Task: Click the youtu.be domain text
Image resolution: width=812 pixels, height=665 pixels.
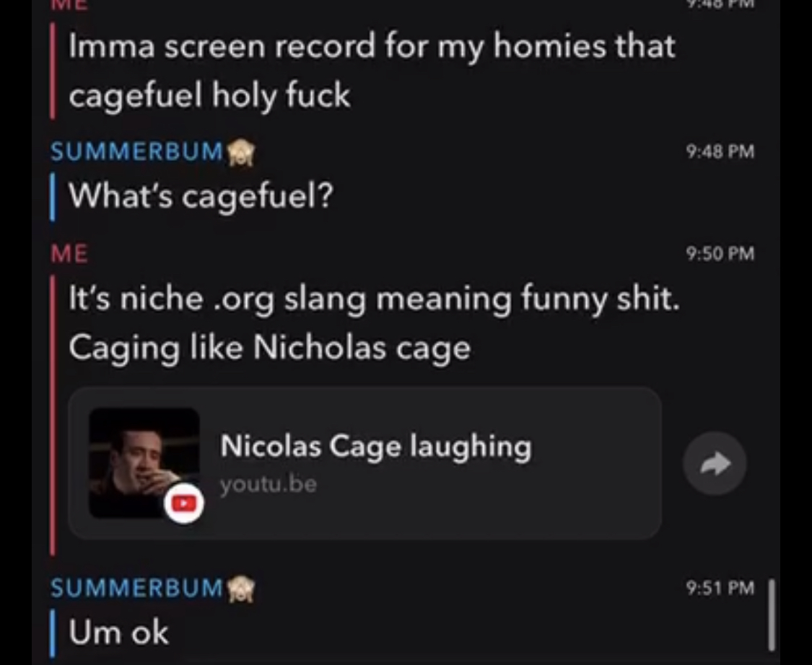Action: (x=269, y=484)
